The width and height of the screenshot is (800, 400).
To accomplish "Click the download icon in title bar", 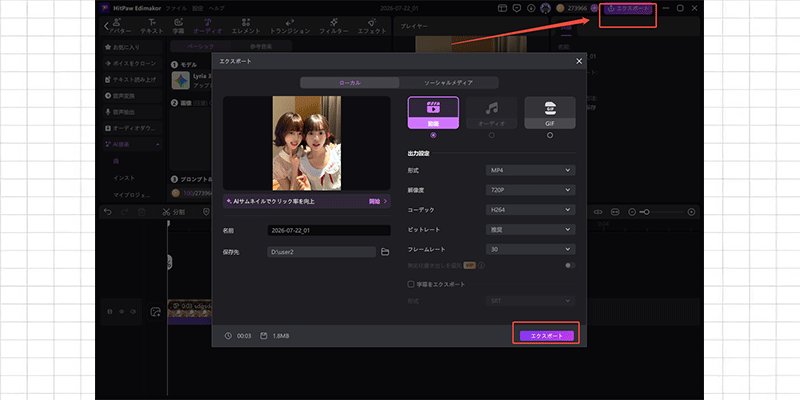I will point(531,8).
